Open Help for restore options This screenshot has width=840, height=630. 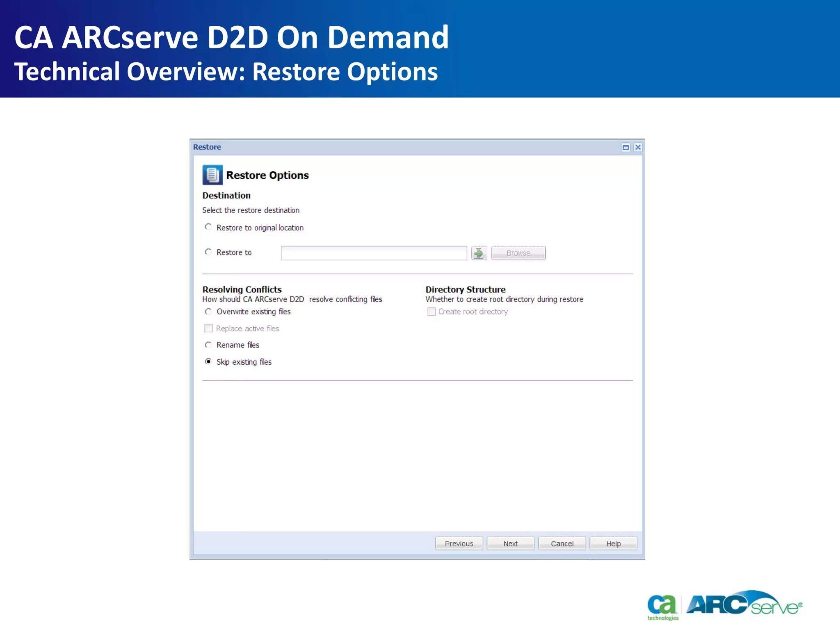(614, 543)
